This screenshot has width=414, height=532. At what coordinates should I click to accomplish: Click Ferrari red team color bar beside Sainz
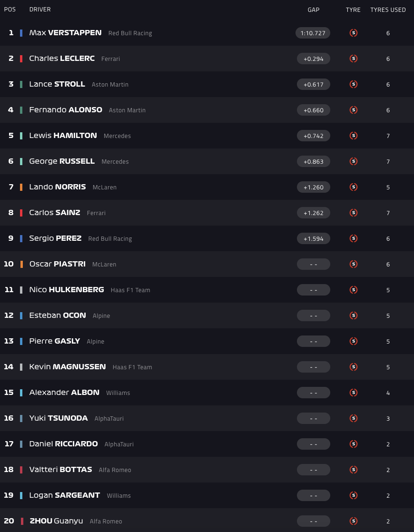click(21, 213)
